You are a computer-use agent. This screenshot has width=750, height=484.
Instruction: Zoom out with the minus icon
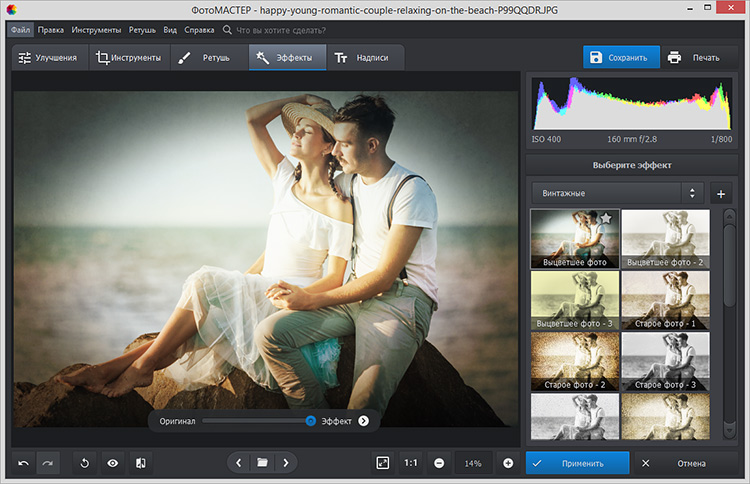click(x=439, y=463)
